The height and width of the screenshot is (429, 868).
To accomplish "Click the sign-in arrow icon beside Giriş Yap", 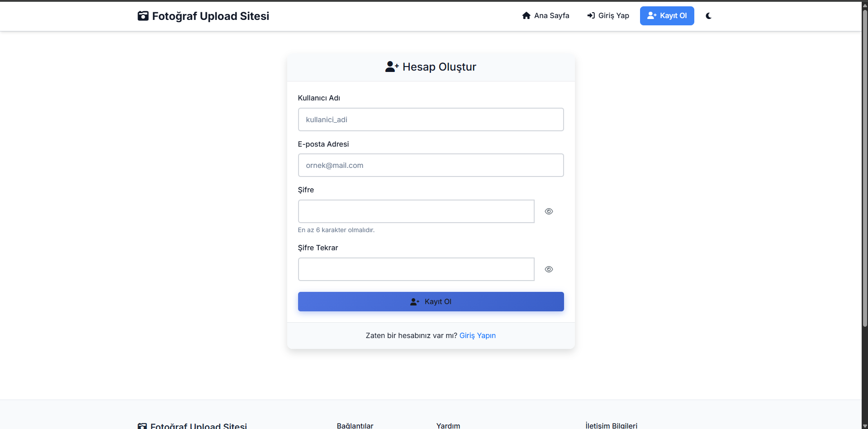I will coord(591,16).
